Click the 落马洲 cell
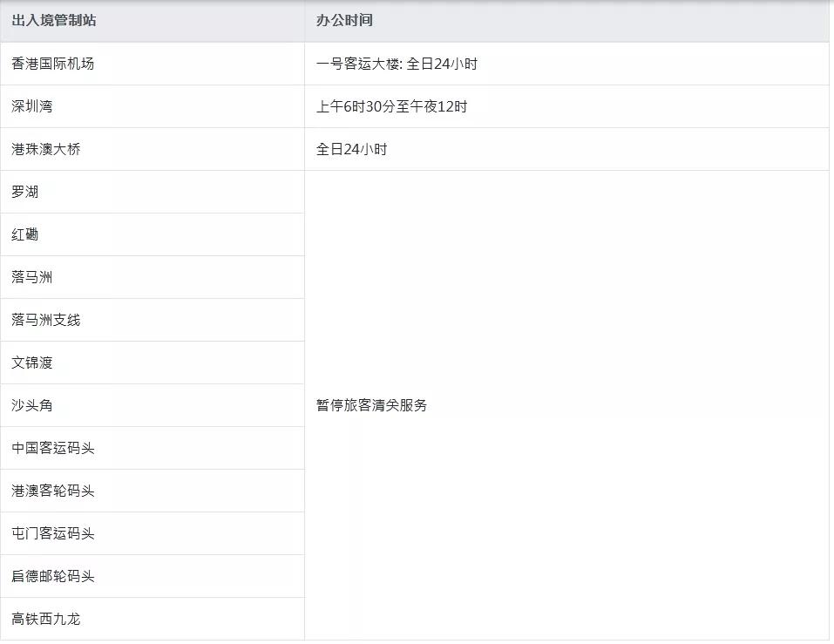The width and height of the screenshot is (834, 644). (32, 277)
